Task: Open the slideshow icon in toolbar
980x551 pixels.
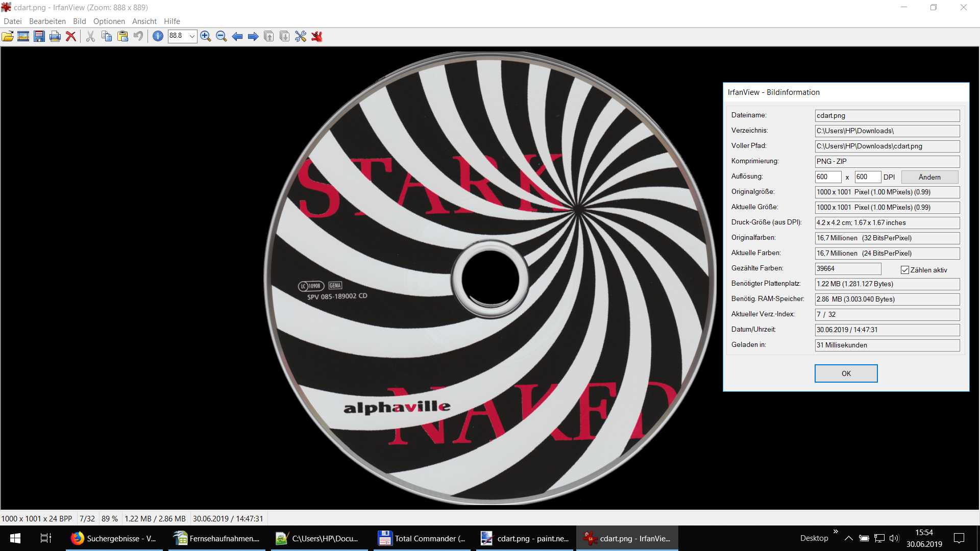Action: [23, 36]
